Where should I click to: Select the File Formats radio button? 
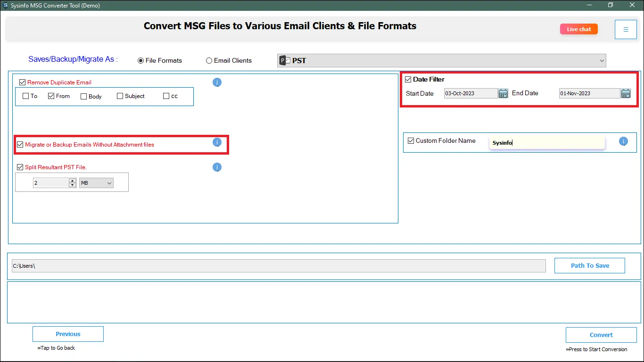click(140, 61)
